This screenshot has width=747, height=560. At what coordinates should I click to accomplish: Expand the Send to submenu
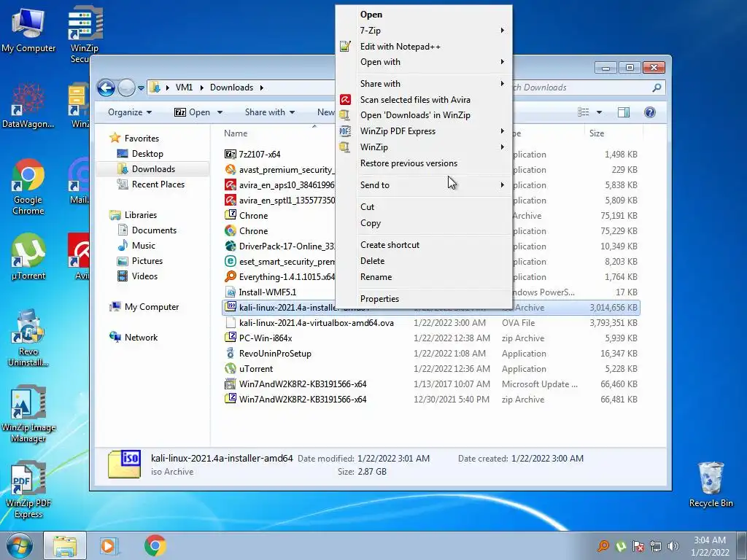(x=424, y=184)
